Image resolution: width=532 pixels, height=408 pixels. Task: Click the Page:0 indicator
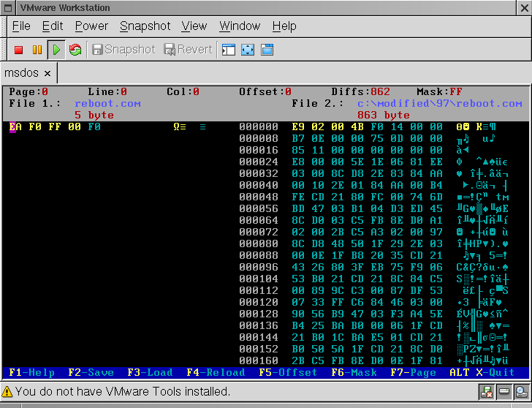(28, 92)
